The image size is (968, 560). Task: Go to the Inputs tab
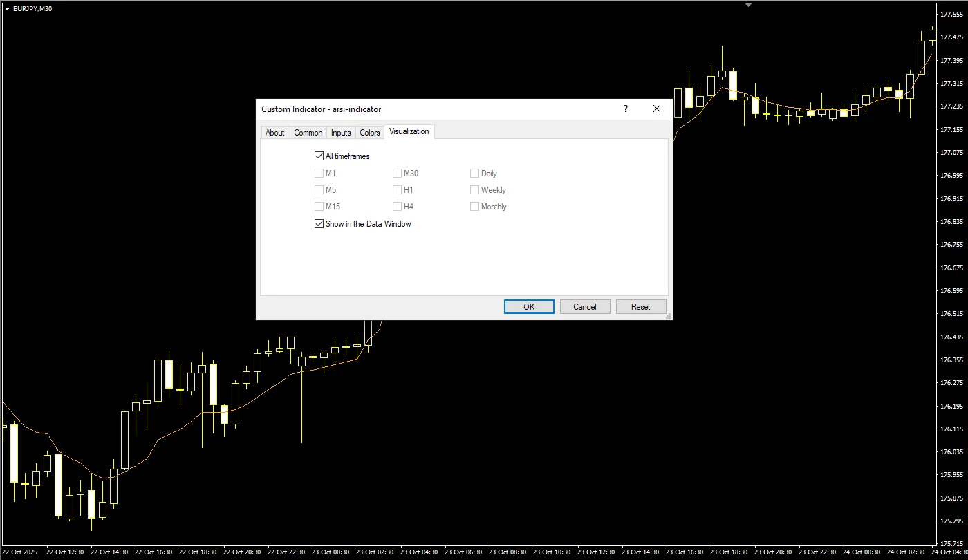(341, 133)
